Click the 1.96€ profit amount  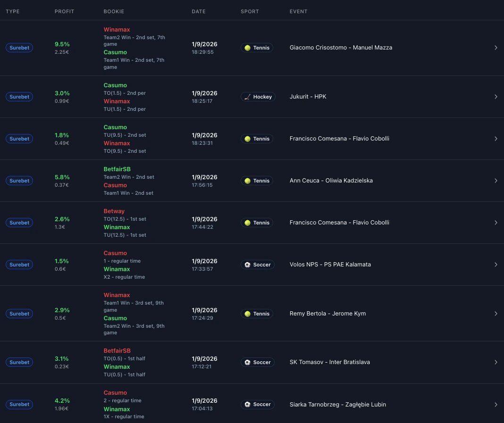point(61,408)
